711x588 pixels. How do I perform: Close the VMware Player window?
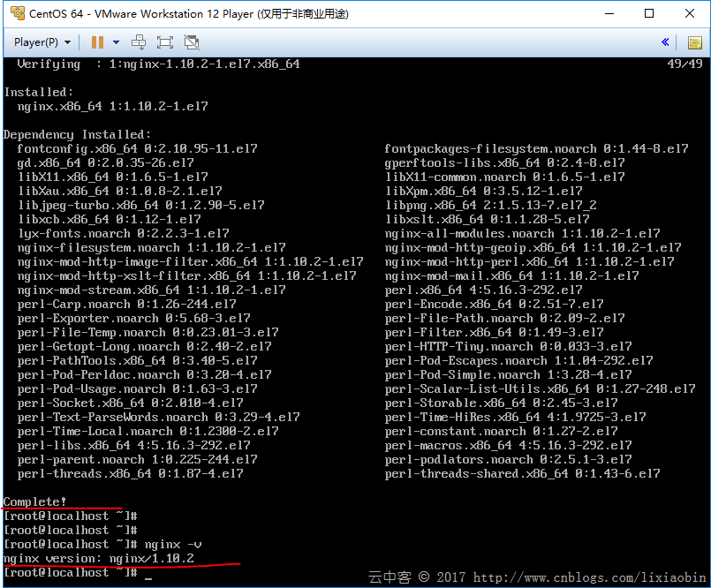[x=689, y=13]
